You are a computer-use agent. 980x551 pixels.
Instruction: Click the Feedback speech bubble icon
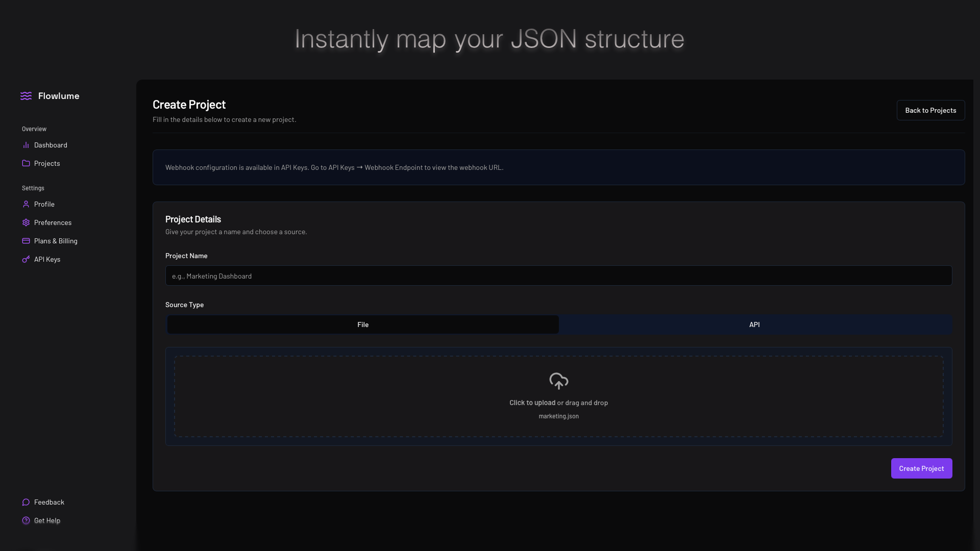pos(26,502)
